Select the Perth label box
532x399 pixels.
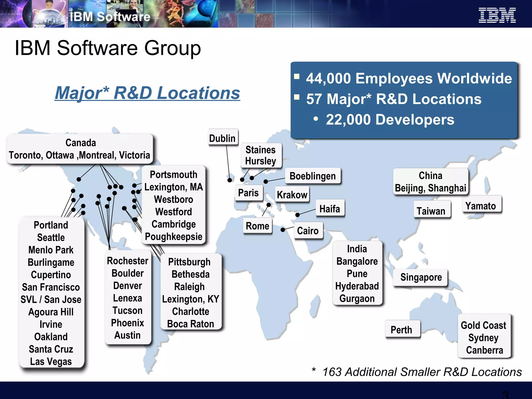tap(401, 329)
